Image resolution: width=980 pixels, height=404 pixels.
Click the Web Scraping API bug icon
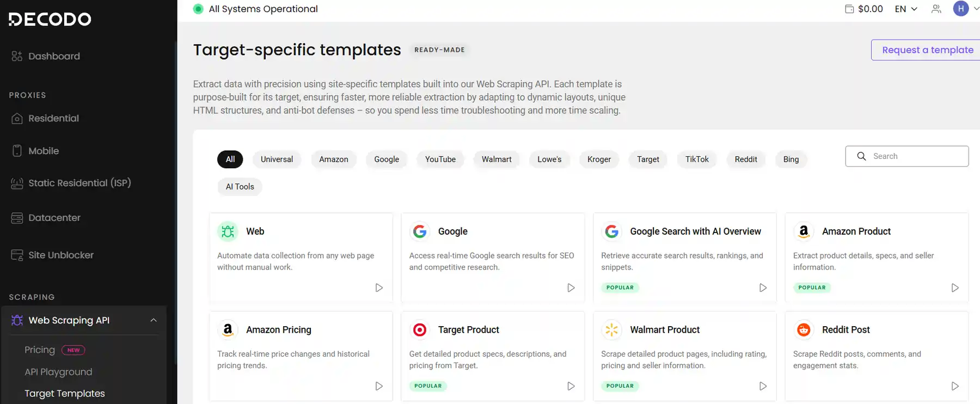pyautogui.click(x=17, y=320)
